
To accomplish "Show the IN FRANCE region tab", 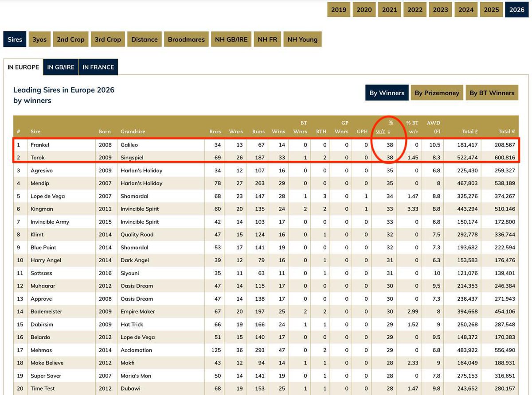I will click(98, 67).
